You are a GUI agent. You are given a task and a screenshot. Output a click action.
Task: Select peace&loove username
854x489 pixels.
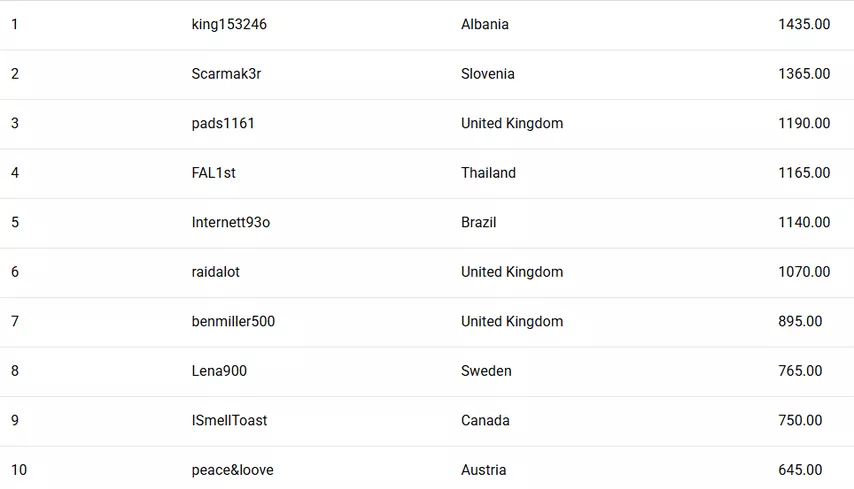tap(233, 470)
